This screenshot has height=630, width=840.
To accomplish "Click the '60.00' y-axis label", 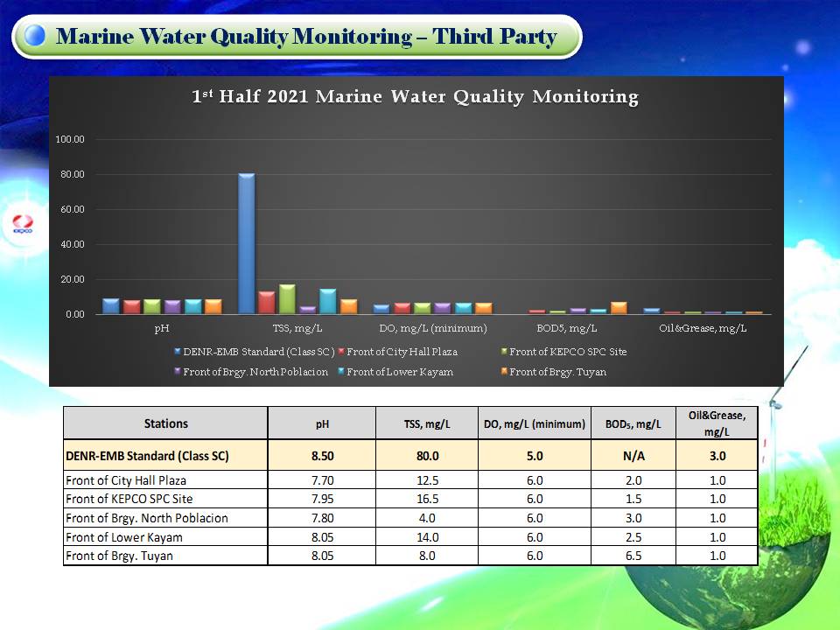I will [73, 209].
